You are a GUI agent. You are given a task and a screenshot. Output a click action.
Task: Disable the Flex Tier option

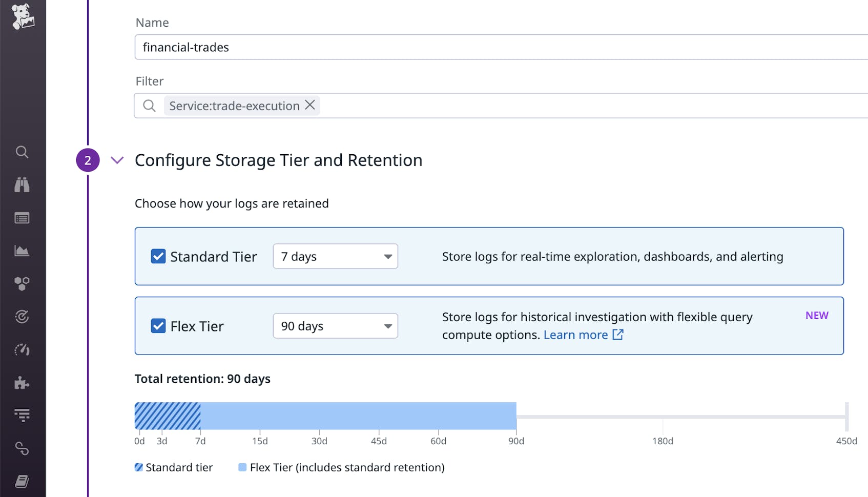click(x=158, y=326)
